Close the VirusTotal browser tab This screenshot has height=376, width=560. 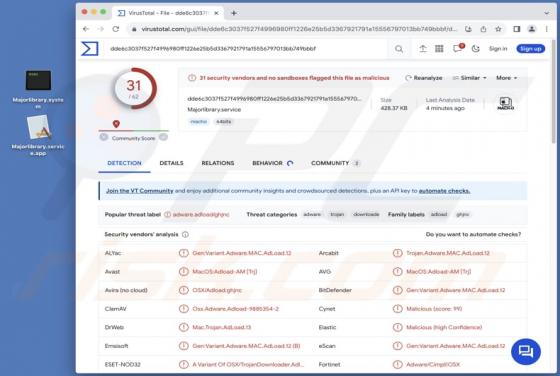coord(216,13)
